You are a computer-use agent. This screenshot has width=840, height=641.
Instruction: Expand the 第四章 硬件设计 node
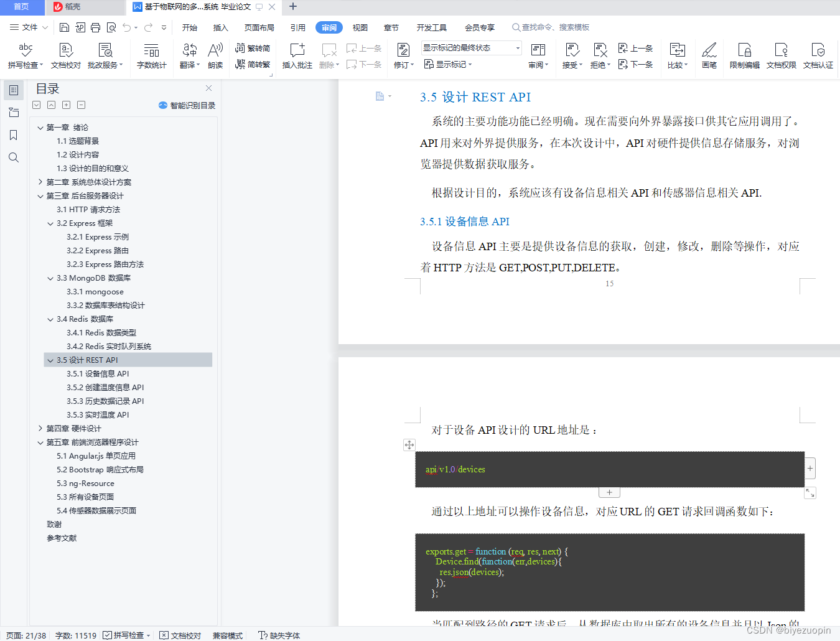40,429
